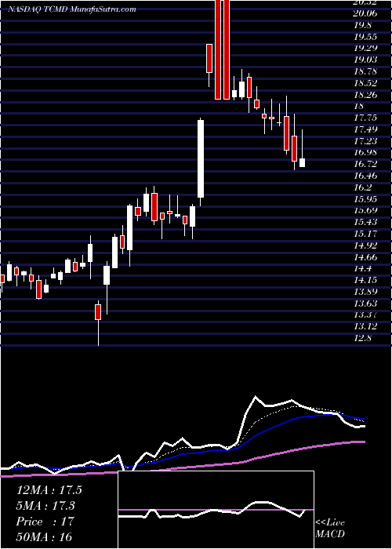This screenshot has height=549, width=392.
Task: Select the 18 price axis label
Action: tap(359, 106)
